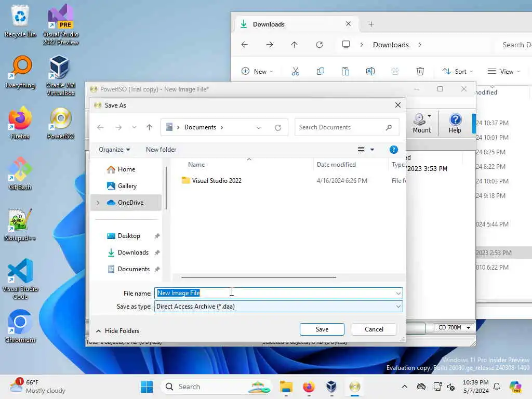Expand OneDrive tree node in Save As
Viewport: 532px width, 399px height.
[x=98, y=203]
